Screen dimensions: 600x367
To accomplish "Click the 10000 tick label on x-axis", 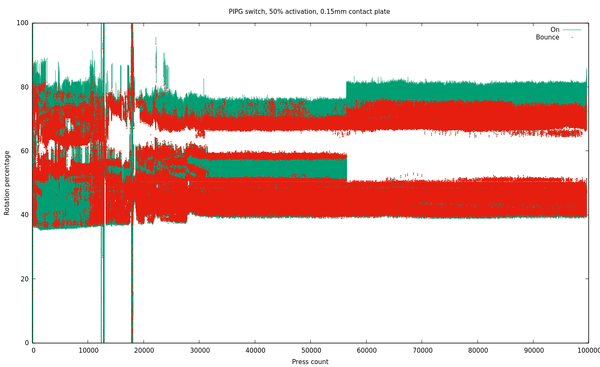I will coord(88,351).
